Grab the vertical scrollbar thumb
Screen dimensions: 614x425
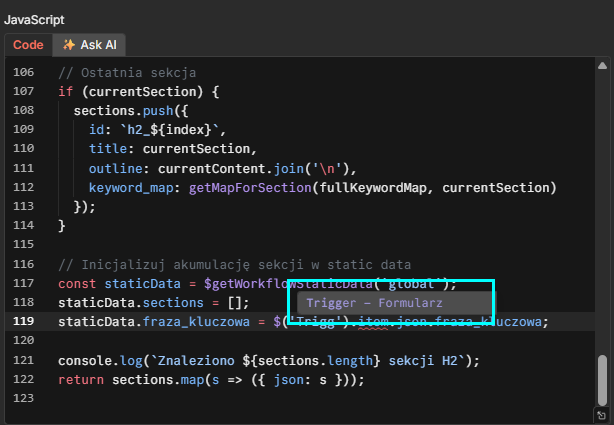(x=602, y=380)
